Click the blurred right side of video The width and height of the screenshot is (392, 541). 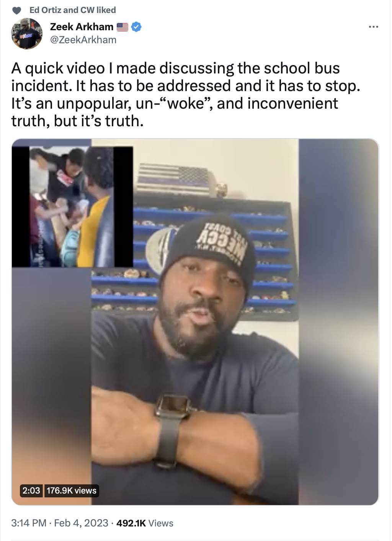[338, 322]
